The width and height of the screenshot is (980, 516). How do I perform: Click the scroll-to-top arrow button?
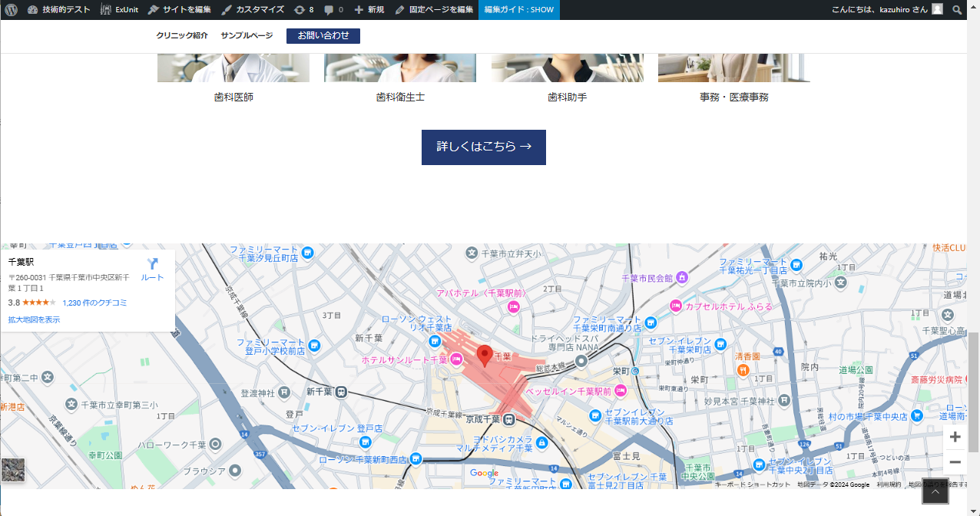[x=935, y=491]
